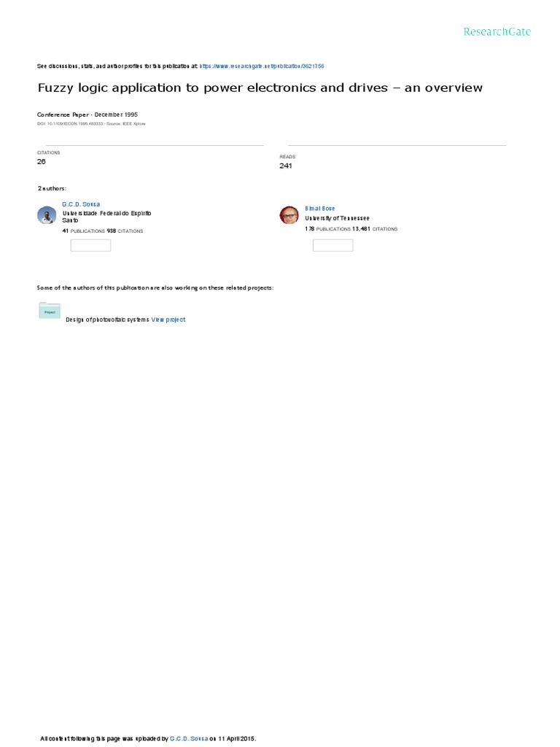Open Bimal Bose's profile photo
This screenshot has height=747, width=560.
coord(289,215)
